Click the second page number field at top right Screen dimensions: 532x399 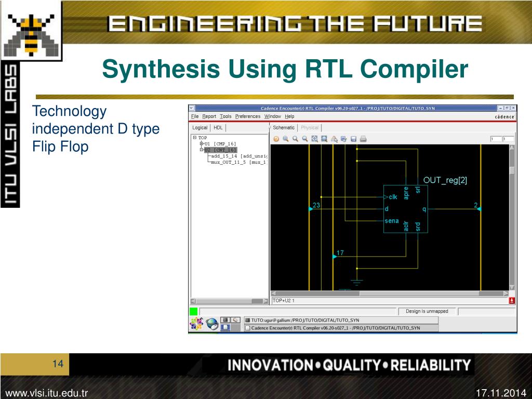[508, 139]
